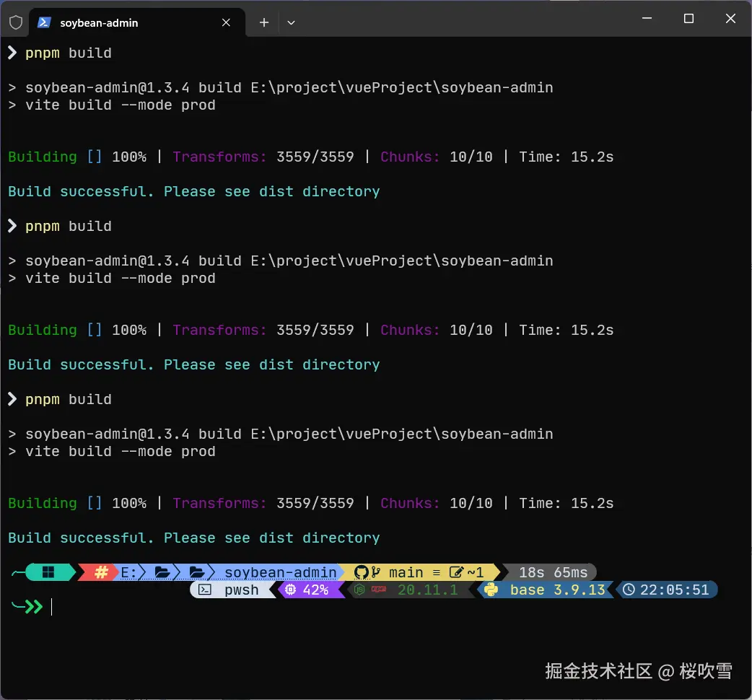Click the last Build successful message

coord(193,538)
